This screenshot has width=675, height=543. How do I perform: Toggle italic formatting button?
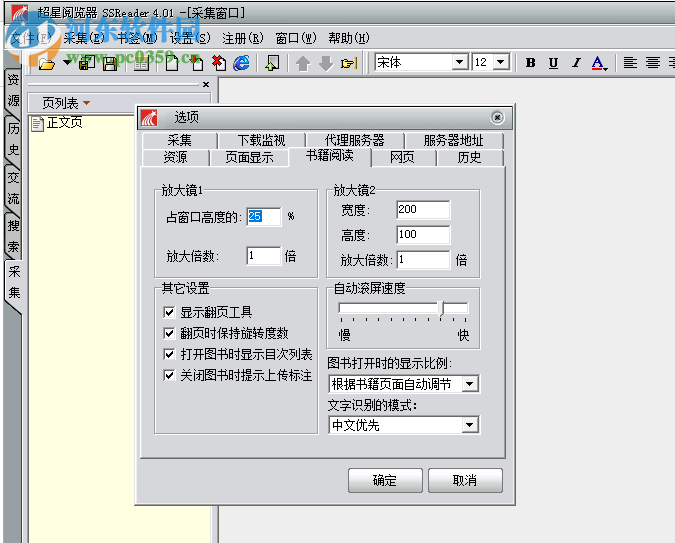click(576, 63)
